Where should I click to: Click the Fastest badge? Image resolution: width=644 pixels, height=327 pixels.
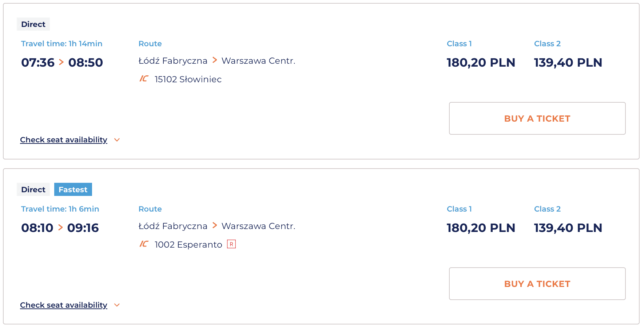click(x=73, y=189)
